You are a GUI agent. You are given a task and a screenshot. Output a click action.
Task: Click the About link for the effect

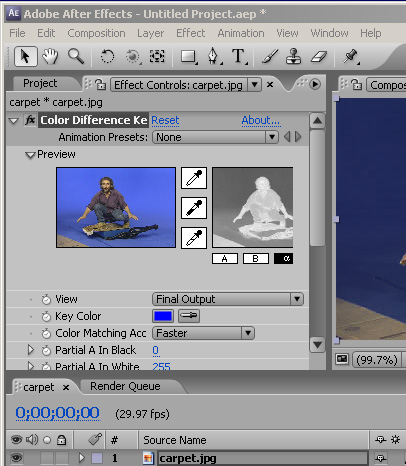[261, 120]
